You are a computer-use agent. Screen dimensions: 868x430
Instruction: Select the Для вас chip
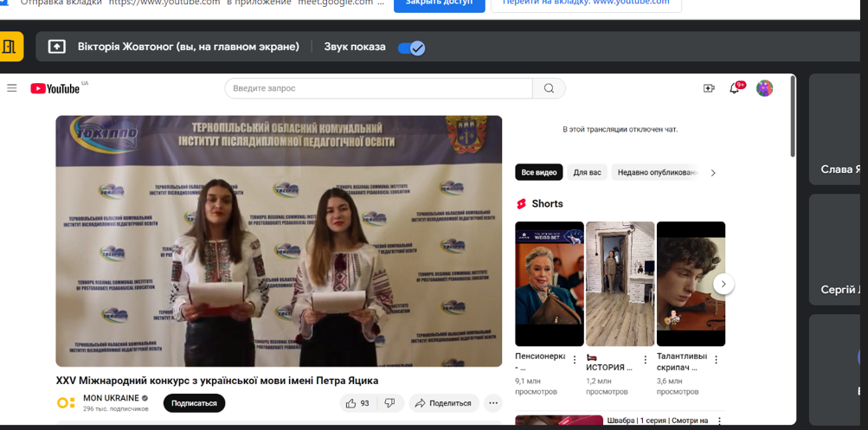[587, 173]
